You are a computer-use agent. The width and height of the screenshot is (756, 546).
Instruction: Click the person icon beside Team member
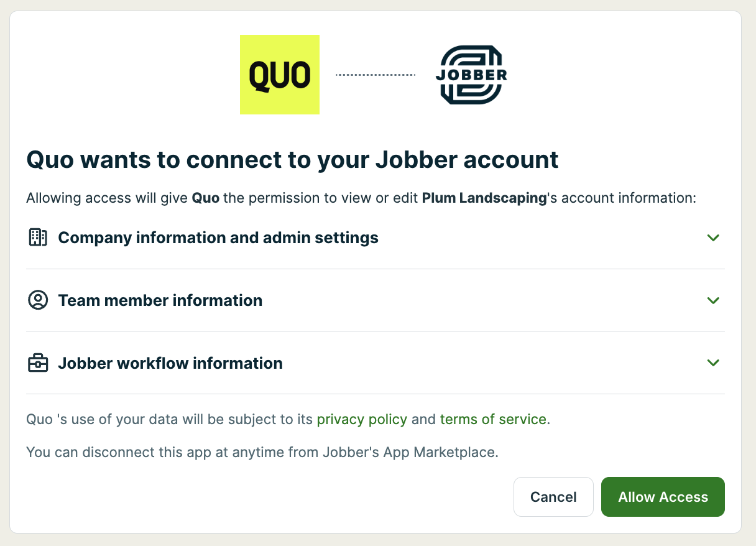click(38, 300)
